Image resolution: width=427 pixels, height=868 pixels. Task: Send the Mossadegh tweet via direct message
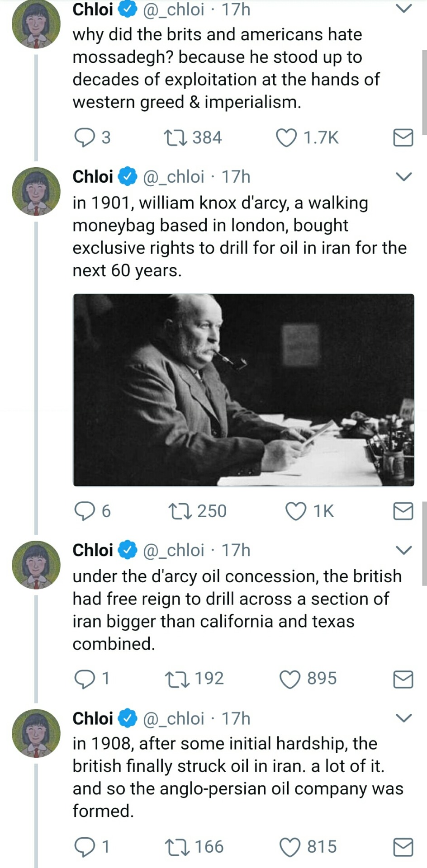coord(403,137)
